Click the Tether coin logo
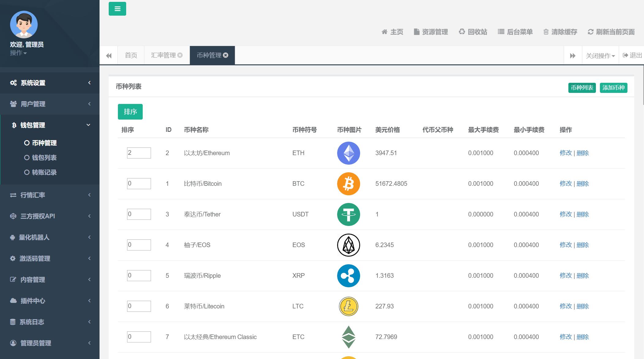Image resolution: width=644 pixels, height=359 pixels. [x=348, y=214]
